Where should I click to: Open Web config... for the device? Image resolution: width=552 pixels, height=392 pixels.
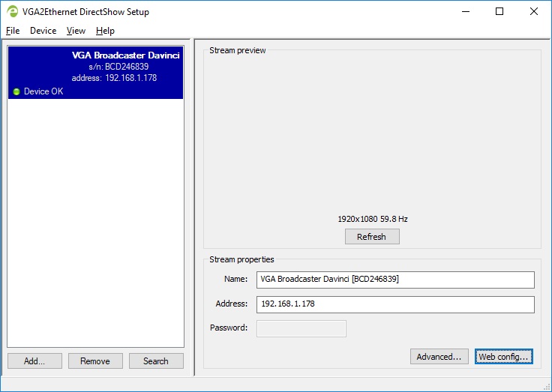[503, 357]
